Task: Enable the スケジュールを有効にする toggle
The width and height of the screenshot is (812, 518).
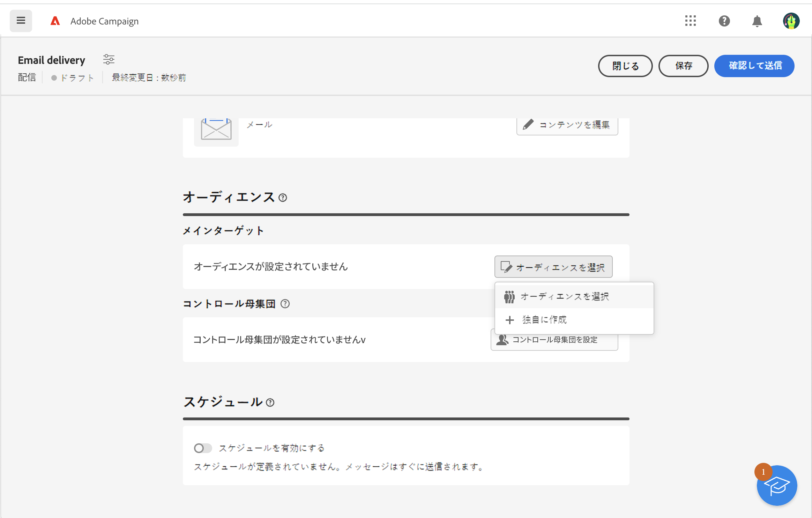Action: click(x=203, y=448)
